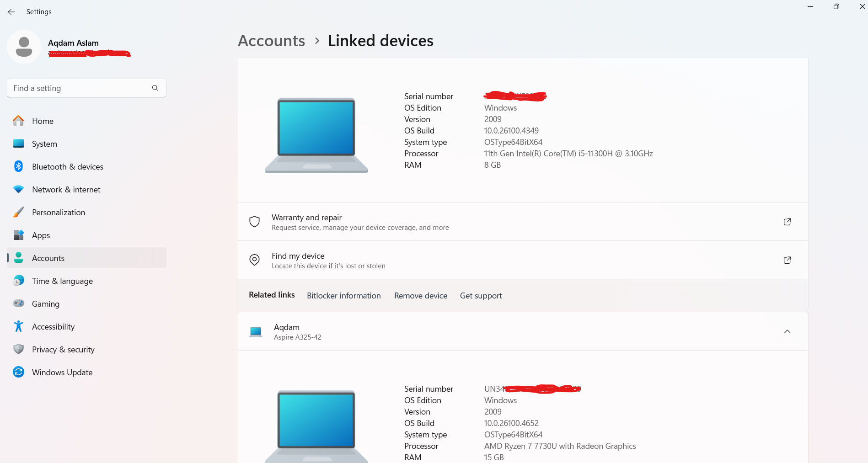Screen dimensions: 868x463
Task: Open Bluetooth & devices settings
Action: tap(67, 166)
